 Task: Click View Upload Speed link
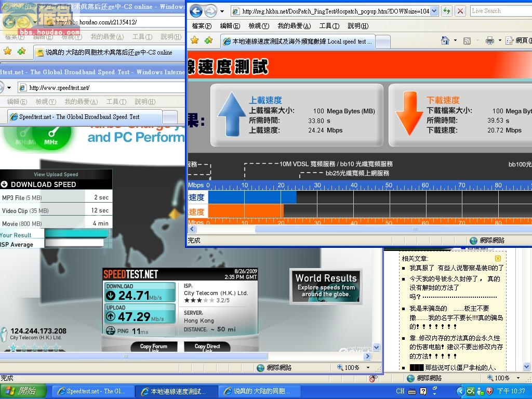(x=56, y=175)
